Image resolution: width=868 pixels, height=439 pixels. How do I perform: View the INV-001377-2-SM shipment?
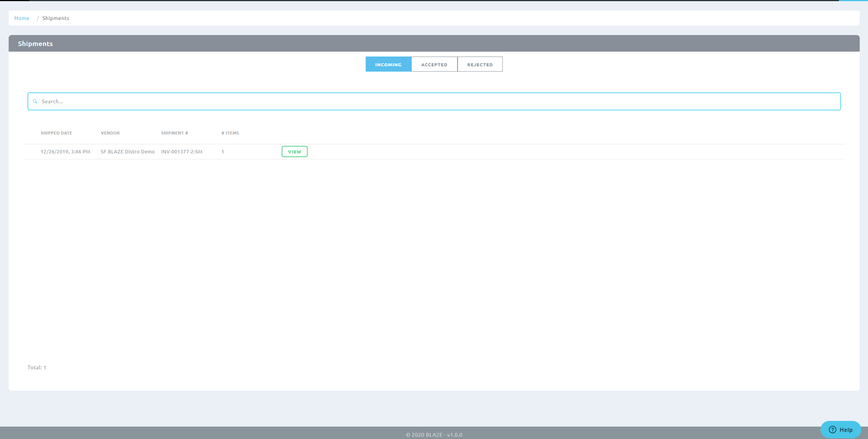point(294,152)
